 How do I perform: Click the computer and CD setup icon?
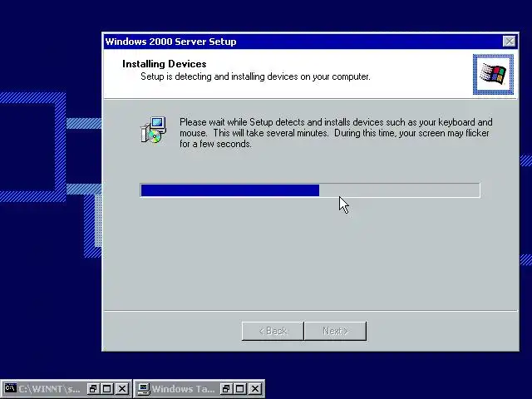[x=153, y=130]
